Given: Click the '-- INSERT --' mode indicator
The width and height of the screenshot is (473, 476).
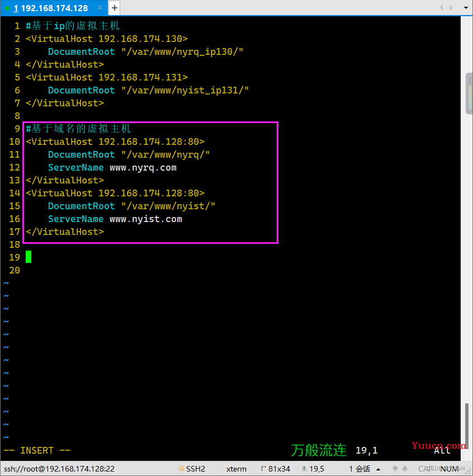Looking at the screenshot, I should [x=37, y=450].
